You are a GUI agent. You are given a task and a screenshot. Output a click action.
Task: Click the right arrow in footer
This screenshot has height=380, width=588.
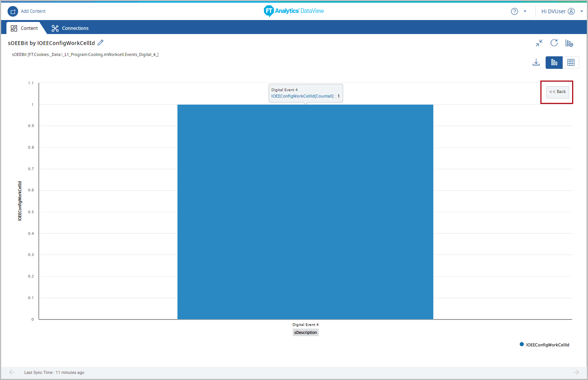(576, 372)
